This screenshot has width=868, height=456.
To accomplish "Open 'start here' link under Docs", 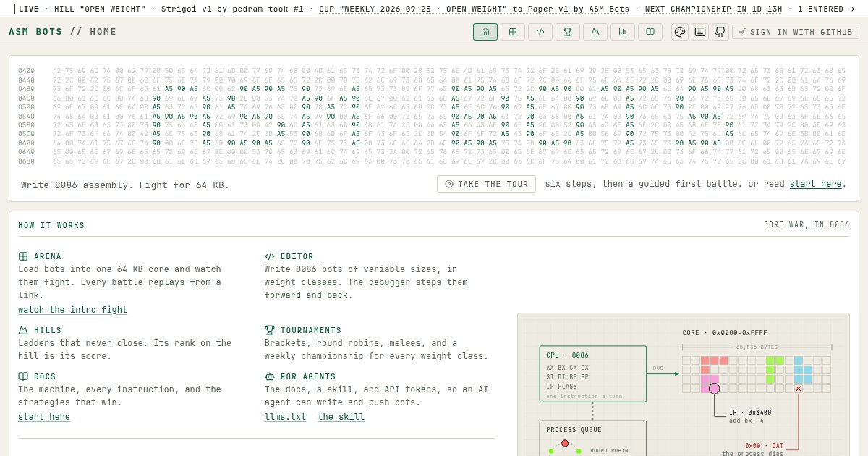I will click(44, 417).
